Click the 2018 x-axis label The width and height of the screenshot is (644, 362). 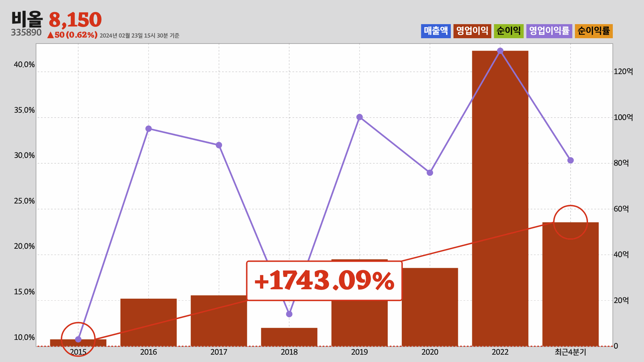click(x=289, y=352)
